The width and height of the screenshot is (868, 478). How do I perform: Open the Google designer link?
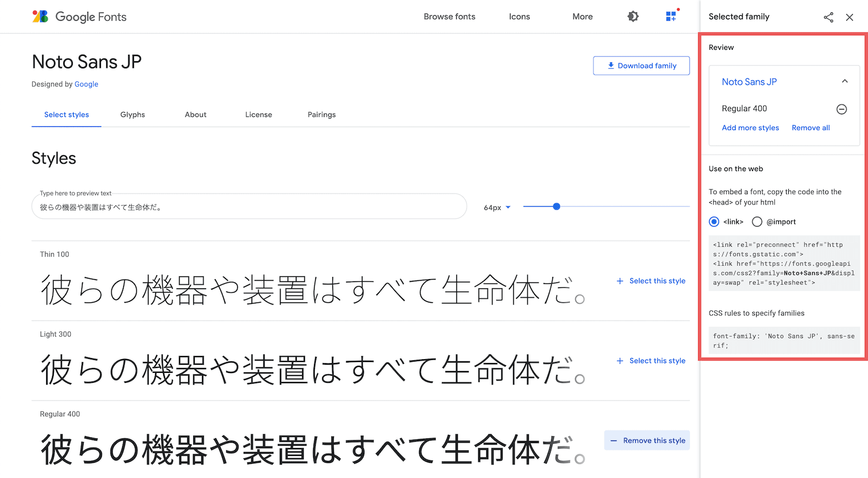coord(86,84)
